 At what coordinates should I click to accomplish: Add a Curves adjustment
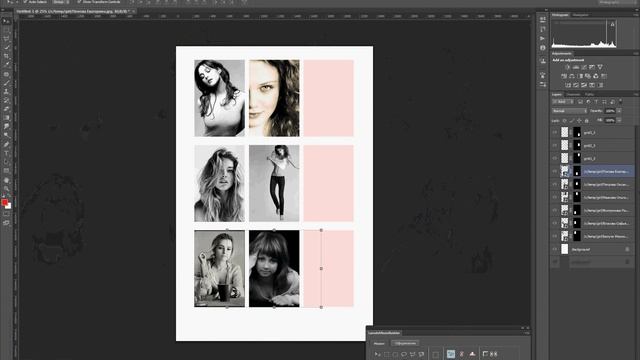tap(584, 67)
